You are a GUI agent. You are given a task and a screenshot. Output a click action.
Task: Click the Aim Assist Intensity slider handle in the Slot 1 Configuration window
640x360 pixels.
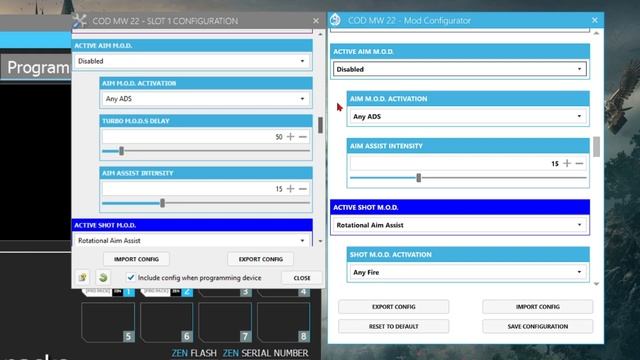[x=162, y=203]
